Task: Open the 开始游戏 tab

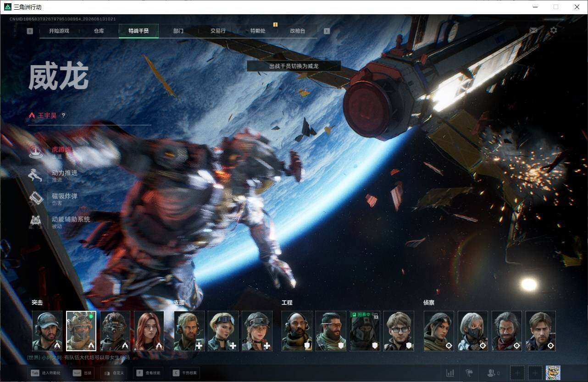Action: (59, 31)
